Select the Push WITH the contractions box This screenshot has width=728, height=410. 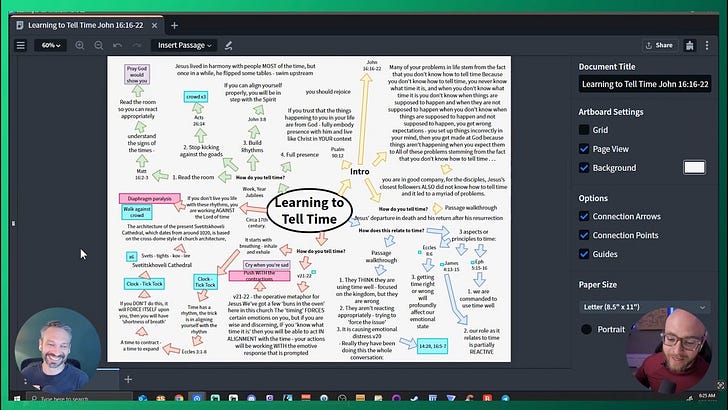point(260,276)
